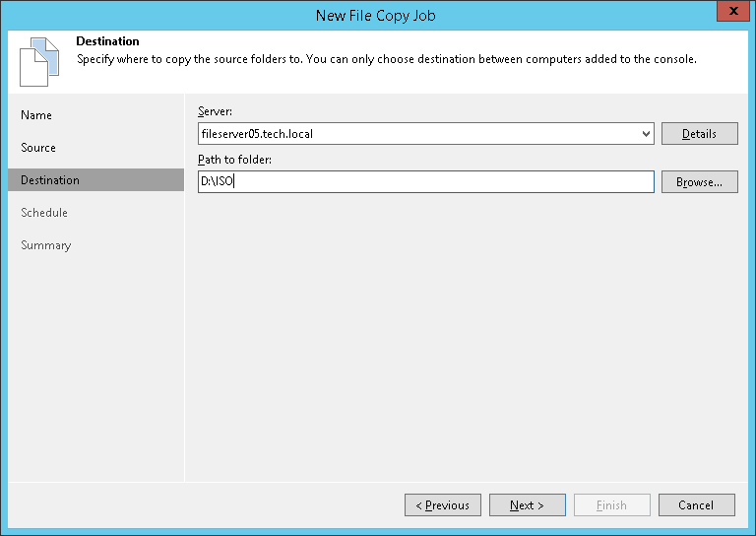
Task: Switch to the Source step
Action: tap(38, 148)
